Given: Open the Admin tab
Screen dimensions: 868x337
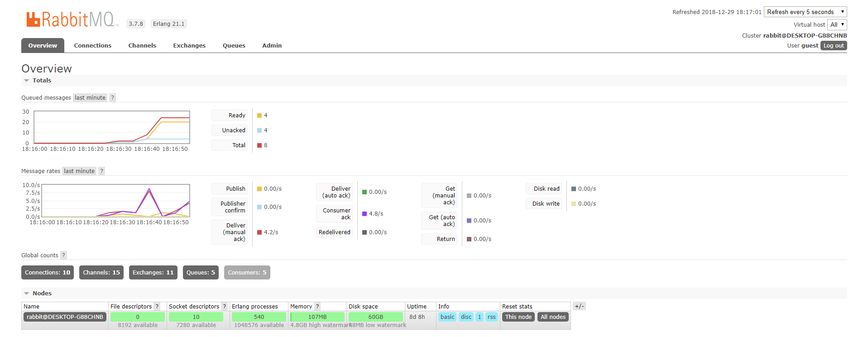Looking at the screenshot, I should point(272,45).
